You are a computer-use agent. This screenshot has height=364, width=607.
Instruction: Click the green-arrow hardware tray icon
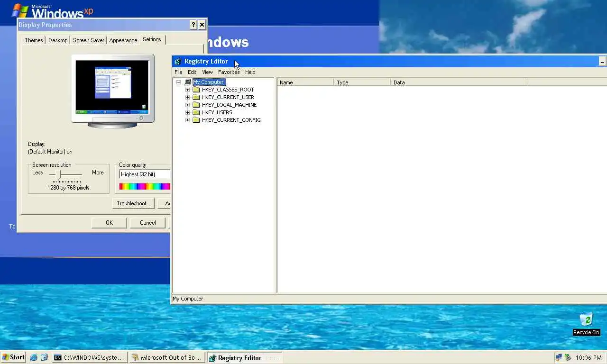[568, 357]
